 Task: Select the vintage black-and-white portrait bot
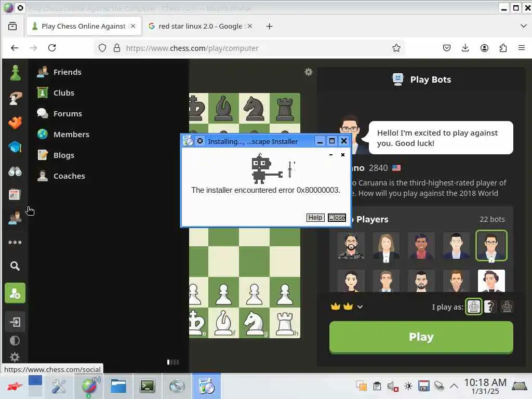491,281
